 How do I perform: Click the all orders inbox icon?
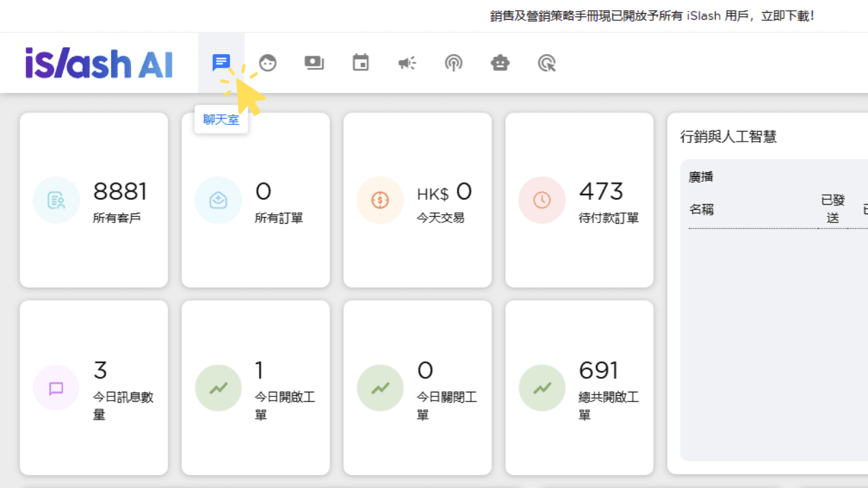pos(218,200)
